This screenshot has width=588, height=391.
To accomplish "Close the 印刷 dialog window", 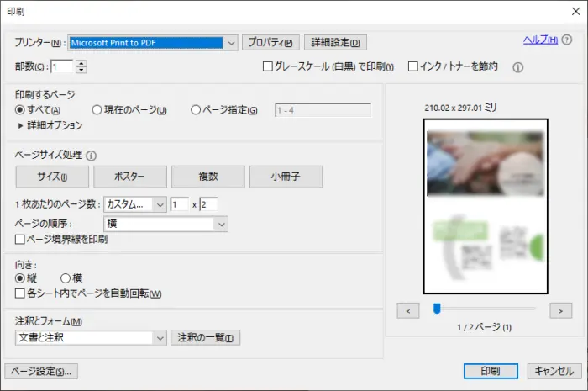I will [569, 12].
